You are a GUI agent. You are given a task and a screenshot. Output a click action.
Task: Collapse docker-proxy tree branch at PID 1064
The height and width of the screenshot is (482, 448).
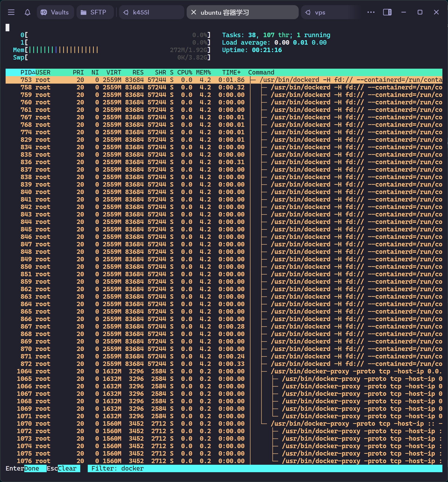(x=264, y=371)
